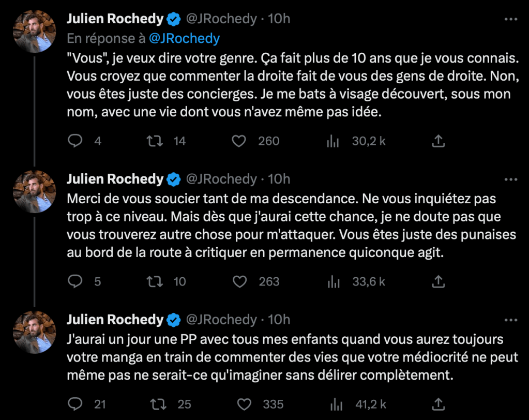Open Julien Rochedy's profile from third tweet name
529x420 pixels.
tap(115, 320)
